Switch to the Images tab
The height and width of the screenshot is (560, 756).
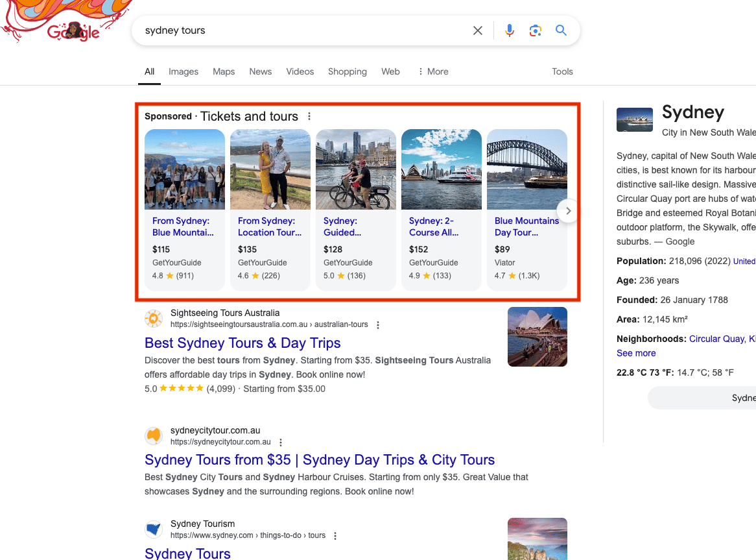click(x=183, y=71)
